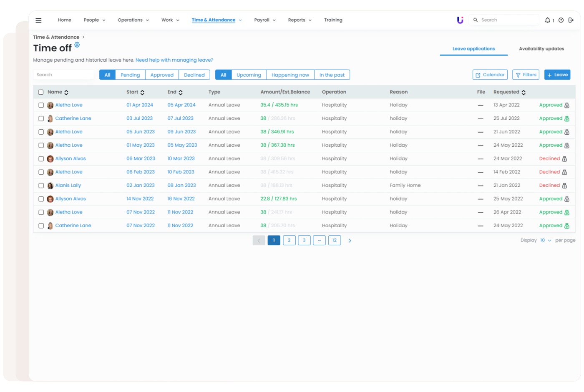Tick the checkbox on Allyson Alvos declined row
The width and height of the screenshot is (584, 392).
(x=41, y=158)
